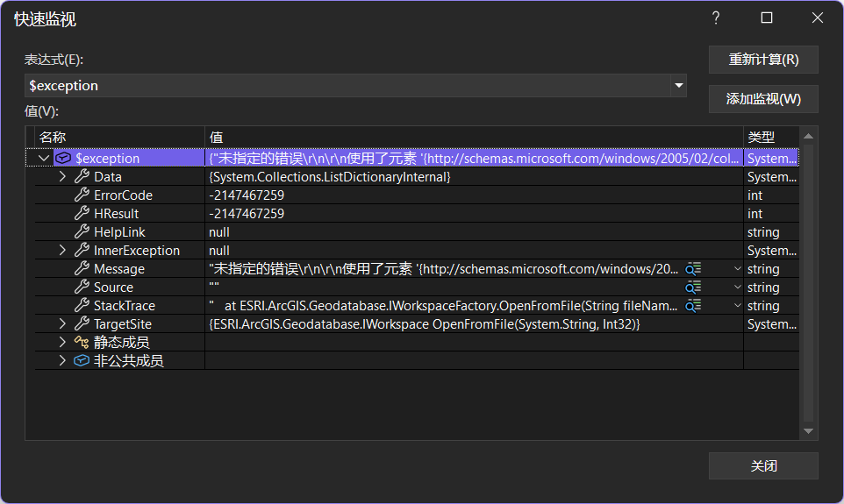Close the 快速监视 dialog window
The width and height of the screenshot is (844, 504).
817,18
